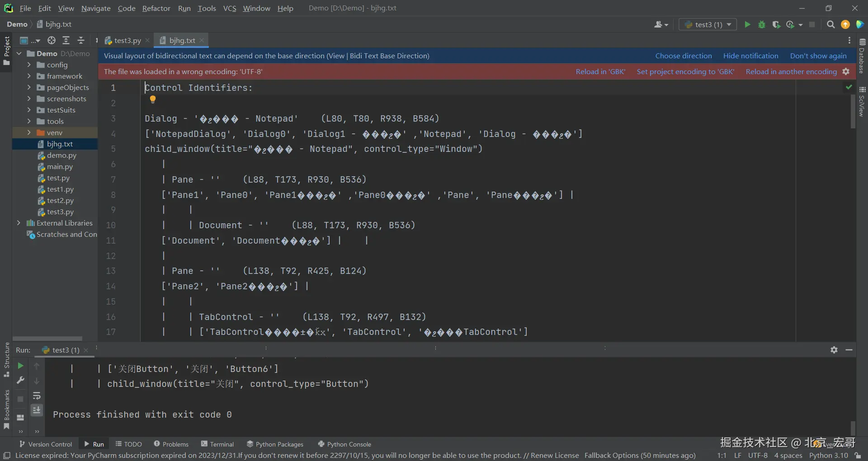Screen dimensions: 868x461
Task: Expand the framework folder
Action: 29,76
